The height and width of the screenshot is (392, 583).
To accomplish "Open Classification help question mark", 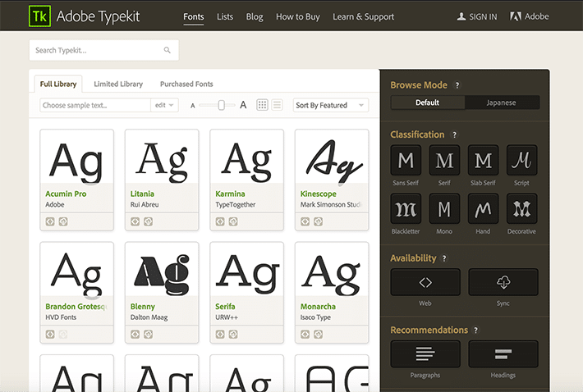I will coord(454,134).
